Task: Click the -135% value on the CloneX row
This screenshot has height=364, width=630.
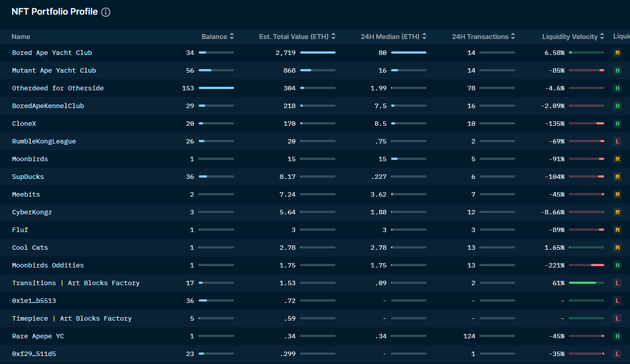Action: 555,124
